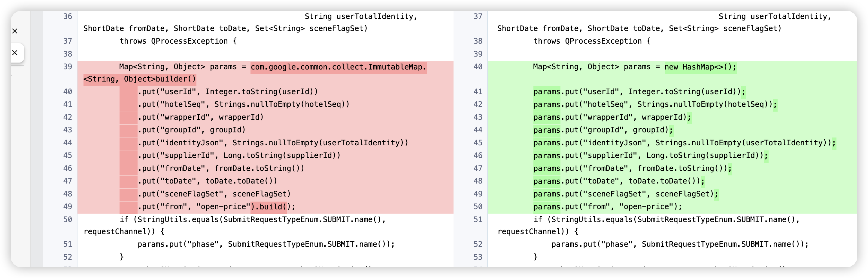This screenshot has height=278, width=868.
Task: Select the removed '.build()' highlighted text
Action: (x=269, y=207)
